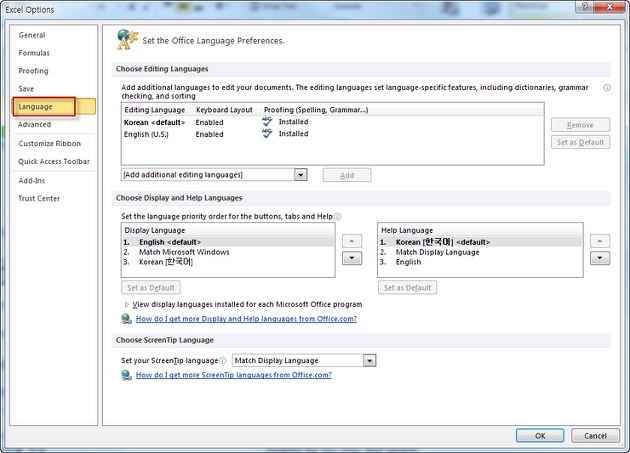Select 'English <default>' in Display Language list
This screenshot has width=630, height=453.
(x=228, y=242)
